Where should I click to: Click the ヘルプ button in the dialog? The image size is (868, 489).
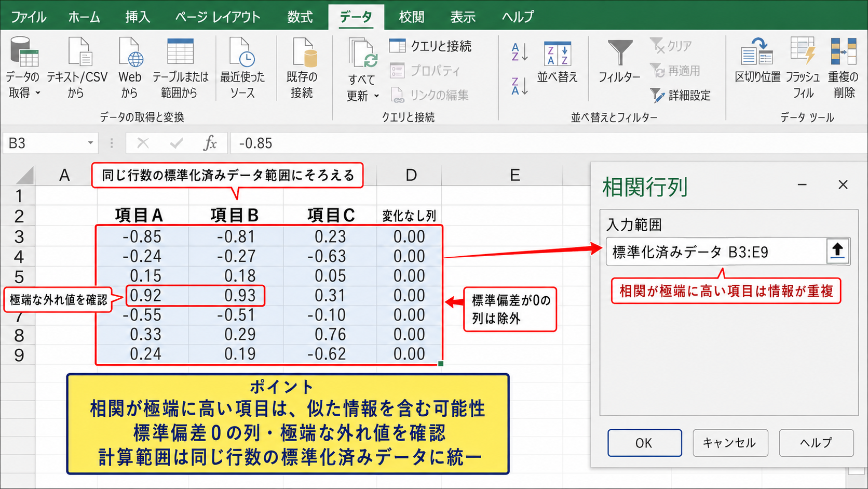coord(816,443)
